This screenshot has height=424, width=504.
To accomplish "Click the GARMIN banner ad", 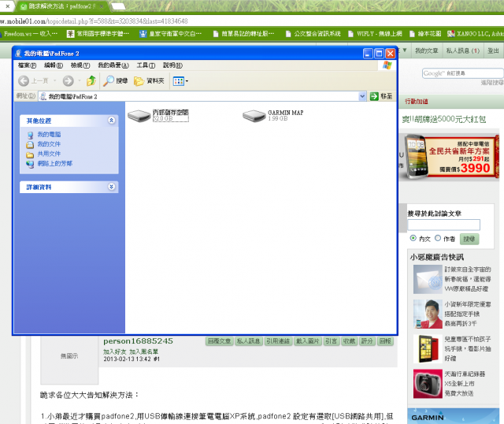I will tap(454, 416).
